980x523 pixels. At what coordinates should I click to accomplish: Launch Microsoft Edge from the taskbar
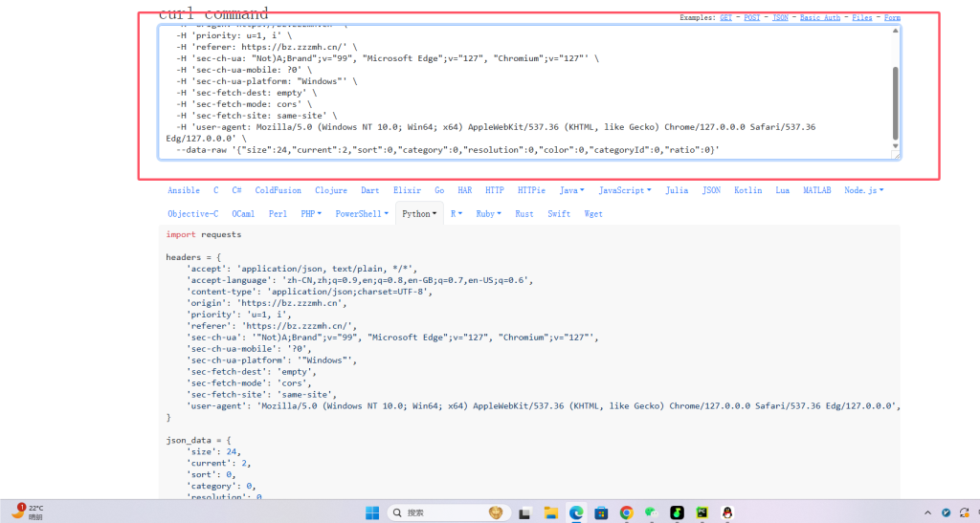pos(576,512)
